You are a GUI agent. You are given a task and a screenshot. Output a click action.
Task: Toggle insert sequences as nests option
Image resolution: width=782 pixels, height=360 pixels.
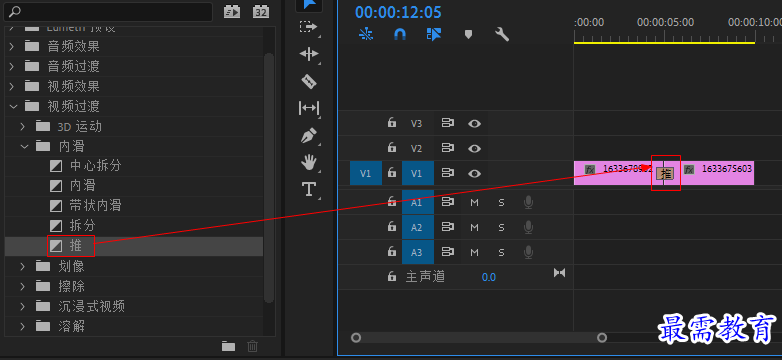click(366, 34)
